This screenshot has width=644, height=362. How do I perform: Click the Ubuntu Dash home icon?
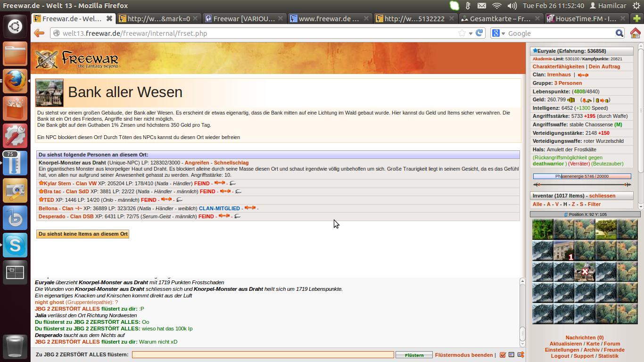tap(15, 25)
